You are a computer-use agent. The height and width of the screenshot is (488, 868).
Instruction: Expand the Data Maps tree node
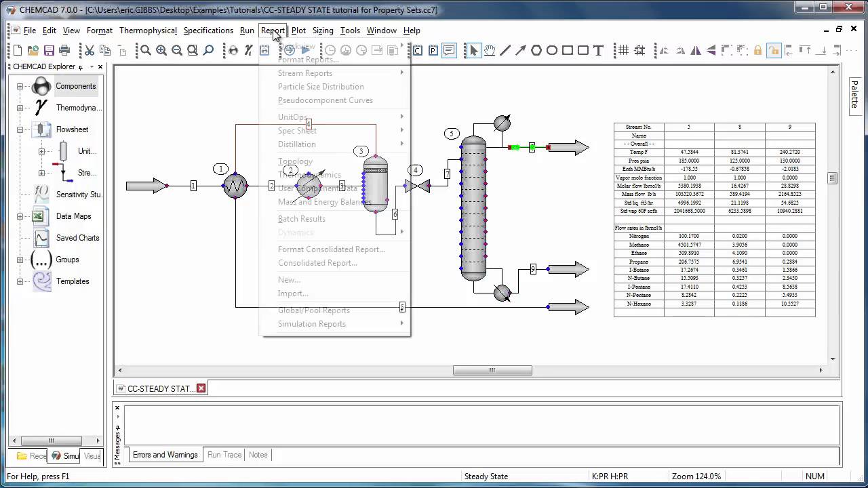[x=20, y=216]
